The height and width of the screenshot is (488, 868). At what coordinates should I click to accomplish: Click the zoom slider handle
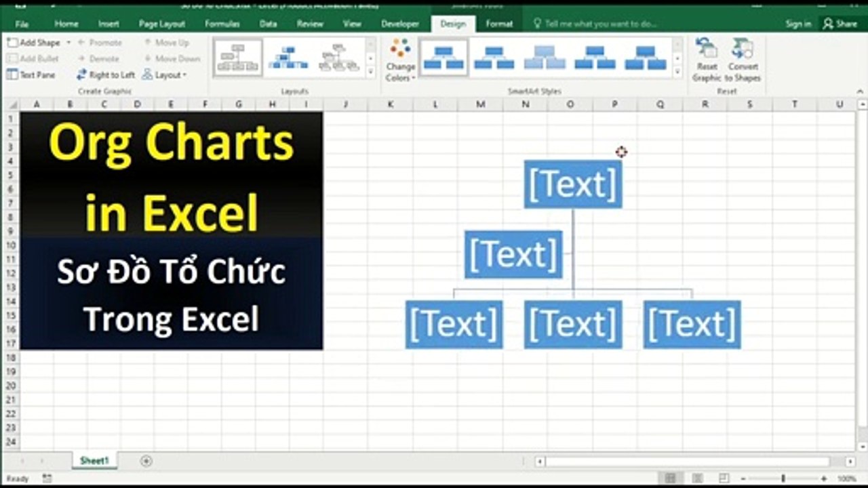pos(783,479)
